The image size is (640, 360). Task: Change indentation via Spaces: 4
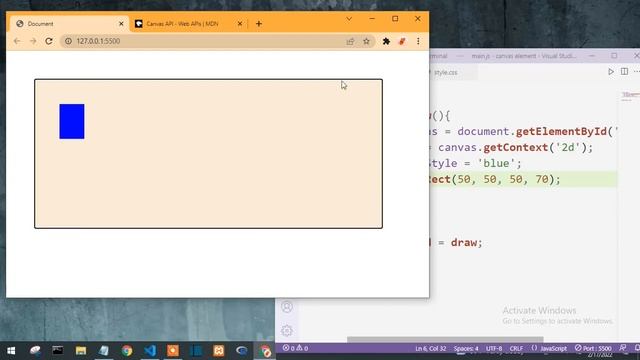(466, 349)
